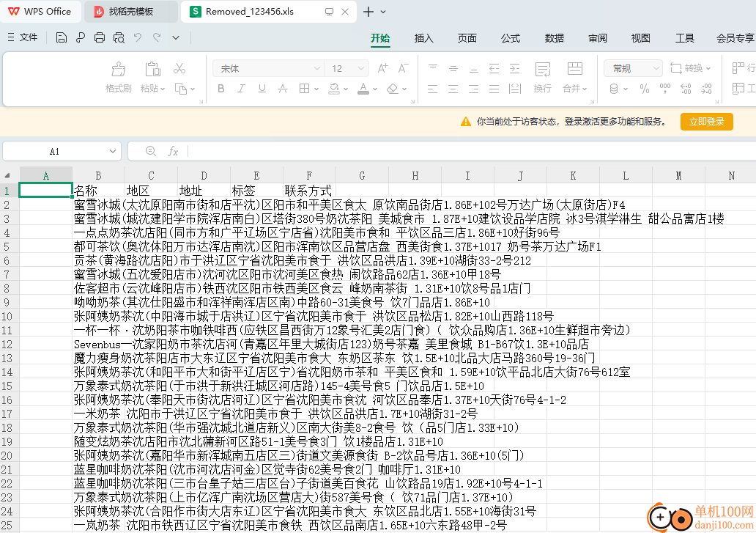The width and height of the screenshot is (756, 533).
Task: Click the currency format icon
Action: 614,89
